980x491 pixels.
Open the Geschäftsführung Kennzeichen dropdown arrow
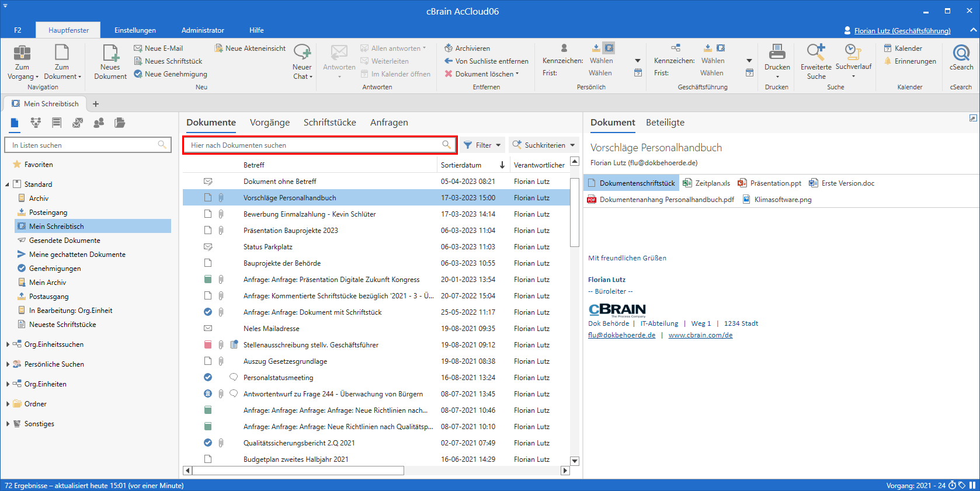[749, 61]
